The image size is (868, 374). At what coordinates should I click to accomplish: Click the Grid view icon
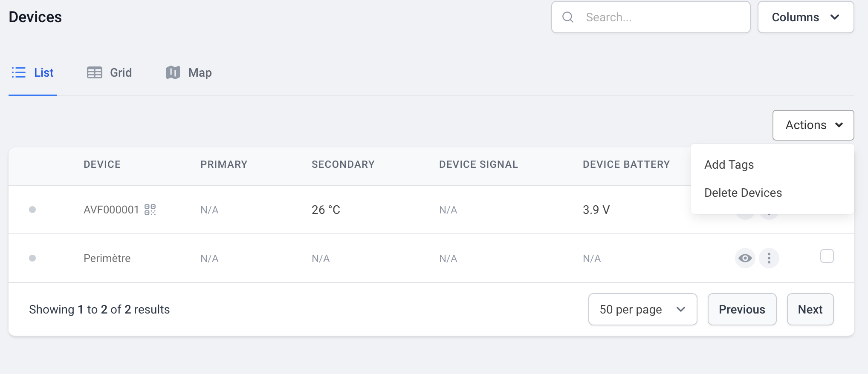click(95, 72)
